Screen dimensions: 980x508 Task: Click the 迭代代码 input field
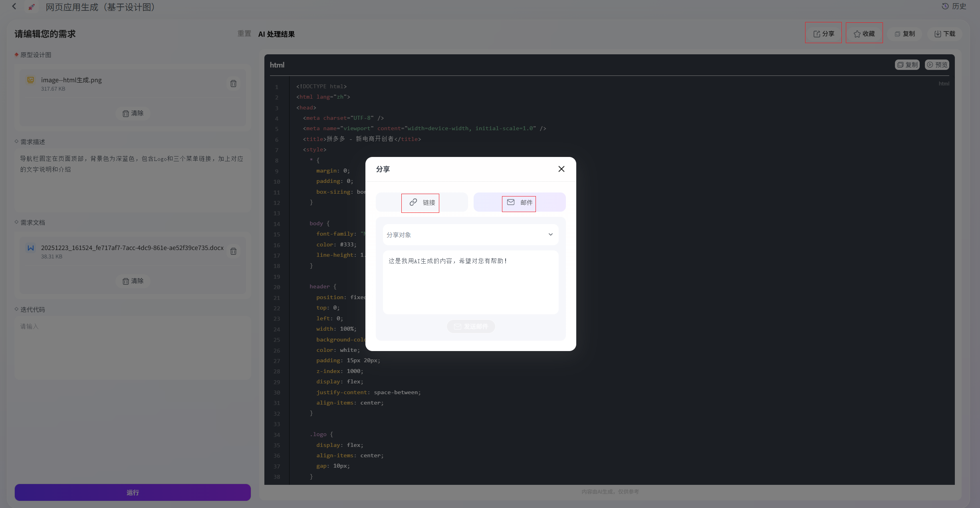click(x=133, y=347)
